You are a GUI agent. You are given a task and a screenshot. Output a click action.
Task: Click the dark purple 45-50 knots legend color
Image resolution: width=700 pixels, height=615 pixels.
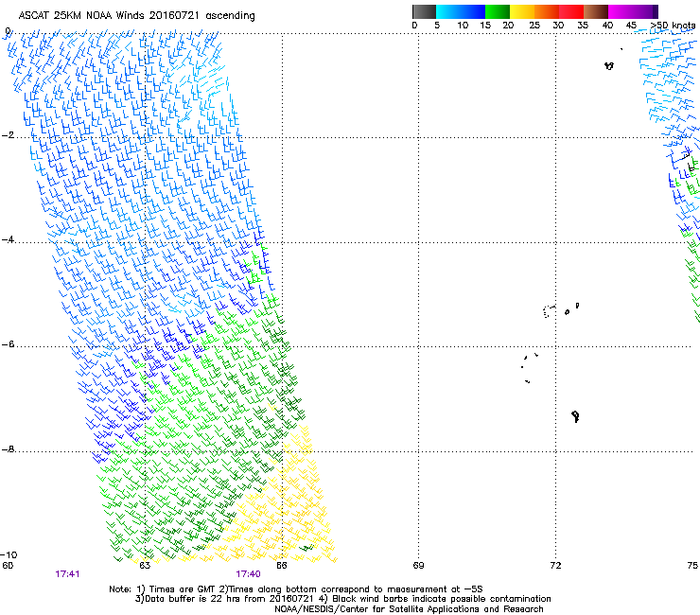click(x=645, y=11)
